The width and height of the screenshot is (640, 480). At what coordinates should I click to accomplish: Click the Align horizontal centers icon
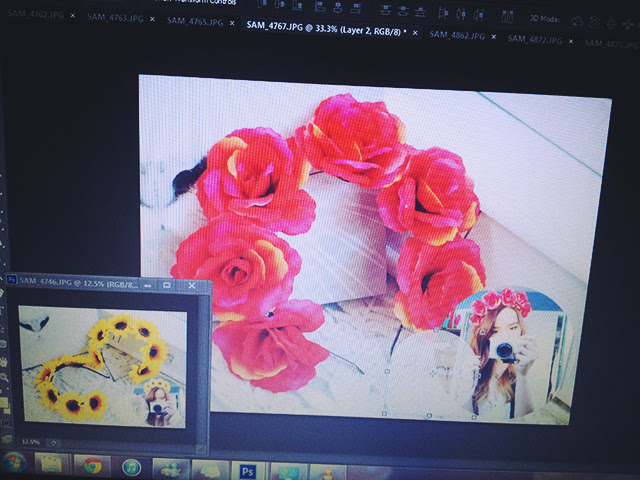pyautogui.click(x=338, y=8)
